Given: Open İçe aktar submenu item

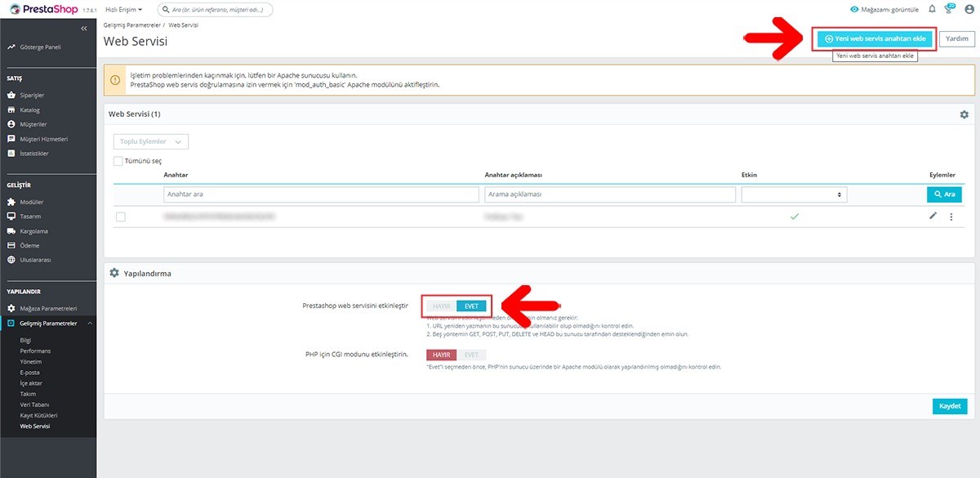Looking at the screenshot, I should (31, 383).
